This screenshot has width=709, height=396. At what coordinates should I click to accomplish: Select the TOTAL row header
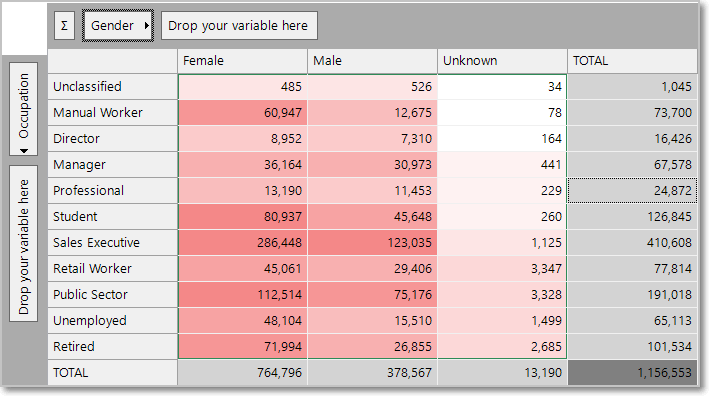pyautogui.click(x=113, y=373)
